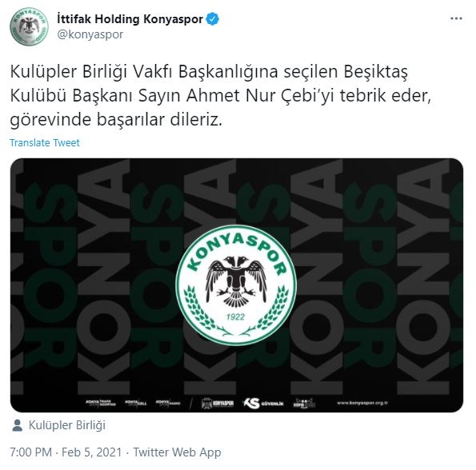
Task: Click the tagged person icon
Action: tap(18, 425)
